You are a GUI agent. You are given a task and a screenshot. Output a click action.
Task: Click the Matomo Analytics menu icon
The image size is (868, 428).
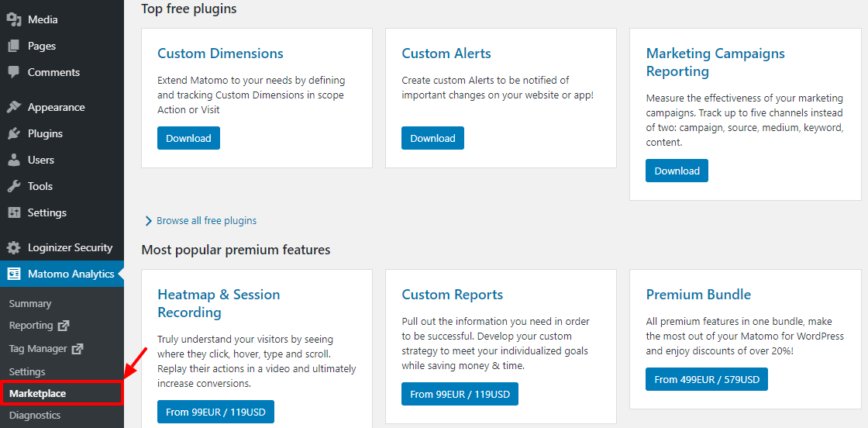tap(14, 274)
